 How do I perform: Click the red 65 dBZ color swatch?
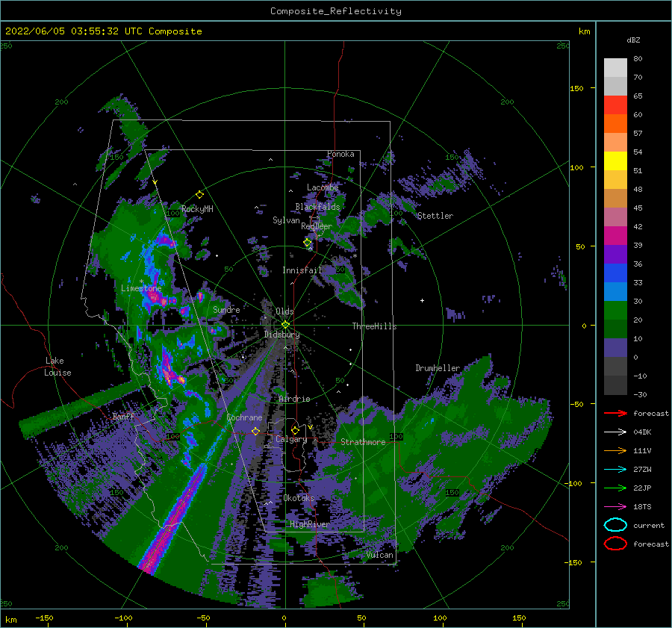click(615, 105)
